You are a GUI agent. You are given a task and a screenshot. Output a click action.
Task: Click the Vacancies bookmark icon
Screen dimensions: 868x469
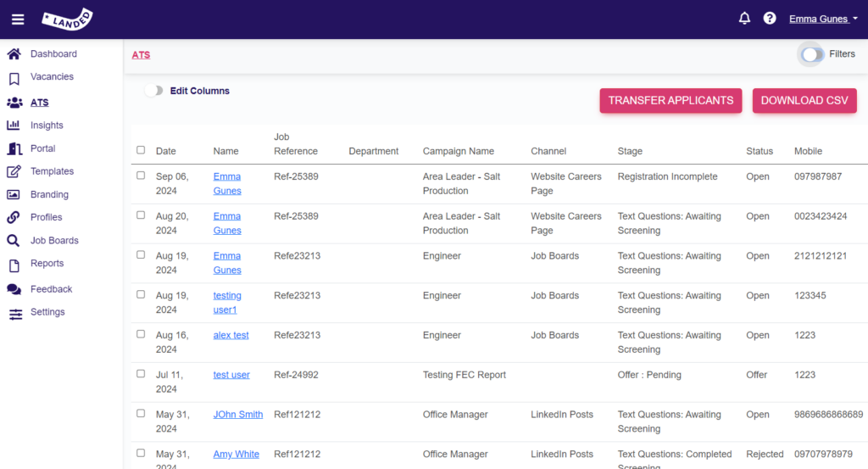coord(14,79)
